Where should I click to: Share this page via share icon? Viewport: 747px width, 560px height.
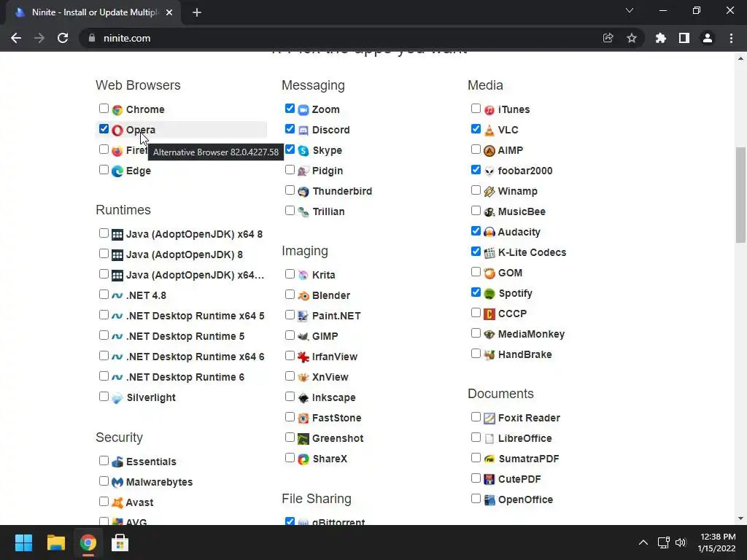pos(608,38)
